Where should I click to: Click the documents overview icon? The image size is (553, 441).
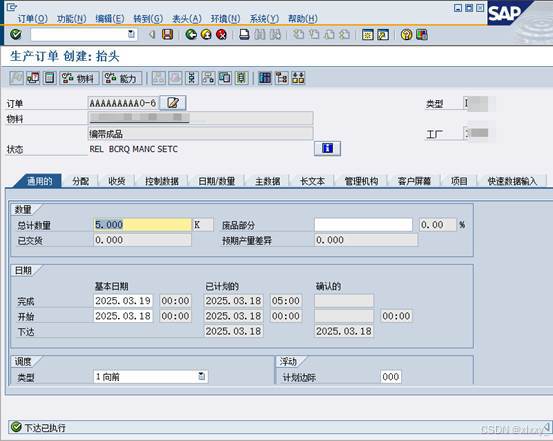225,78
